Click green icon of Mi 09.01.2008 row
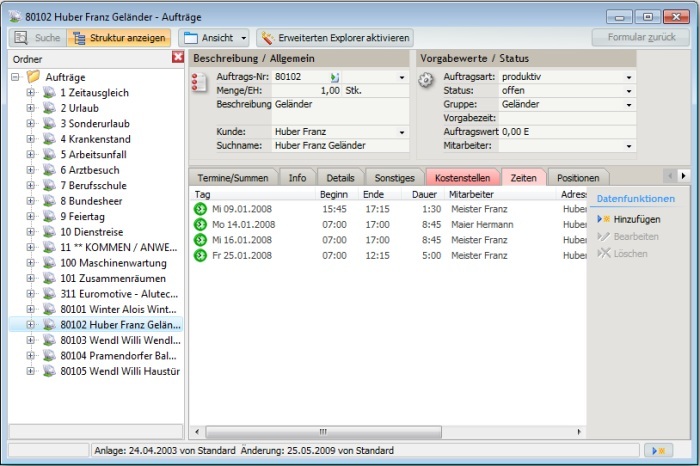Viewport: 700px width, 466px height. point(200,209)
